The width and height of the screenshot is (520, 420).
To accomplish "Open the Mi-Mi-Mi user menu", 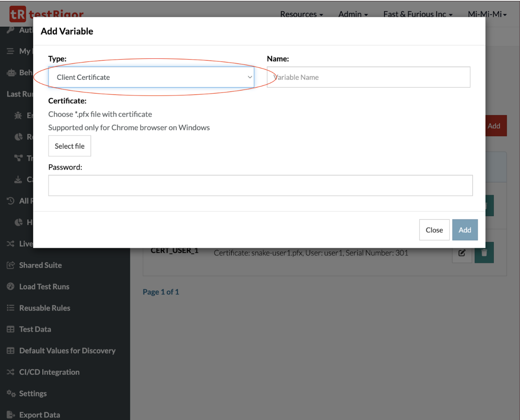I will 487,14.
